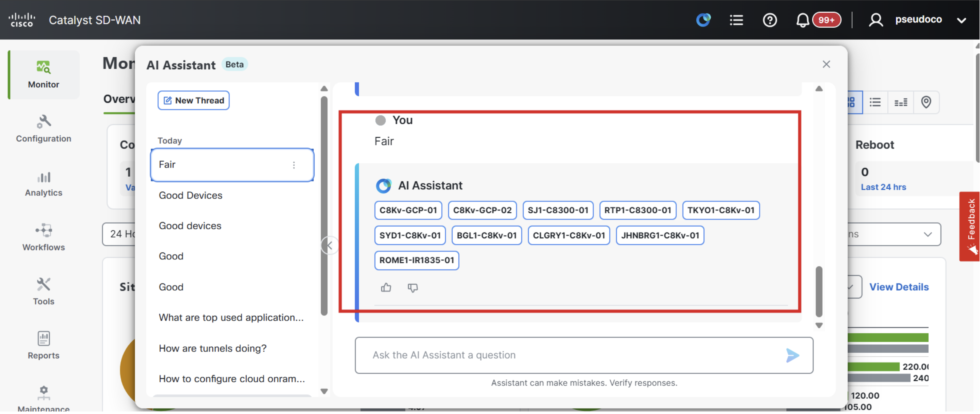
Task: Open the View Details link
Action: [899, 287]
